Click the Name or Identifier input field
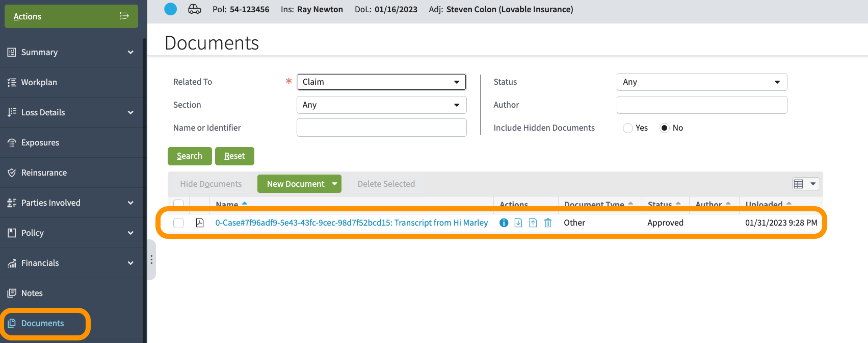This screenshot has height=343, width=868. click(381, 128)
